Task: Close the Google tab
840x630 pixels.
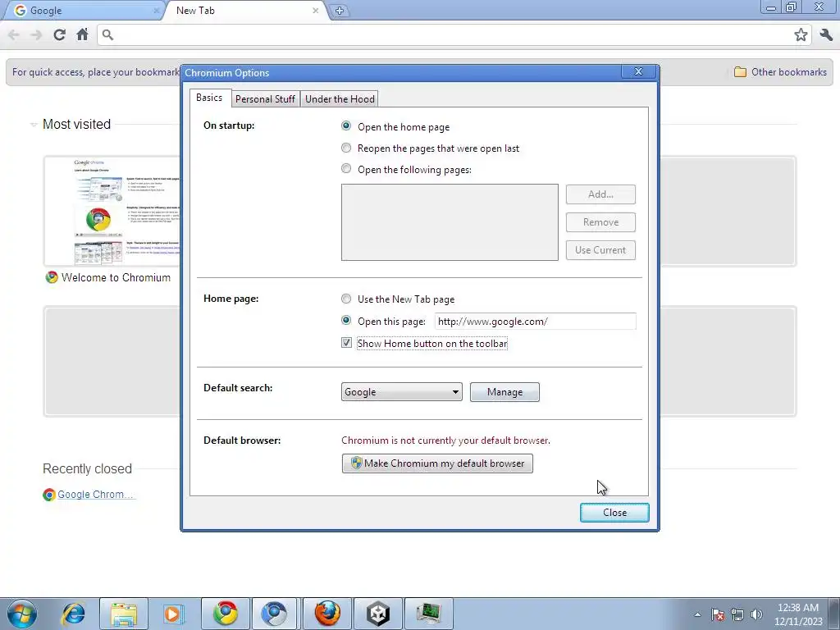Action: coord(157,11)
